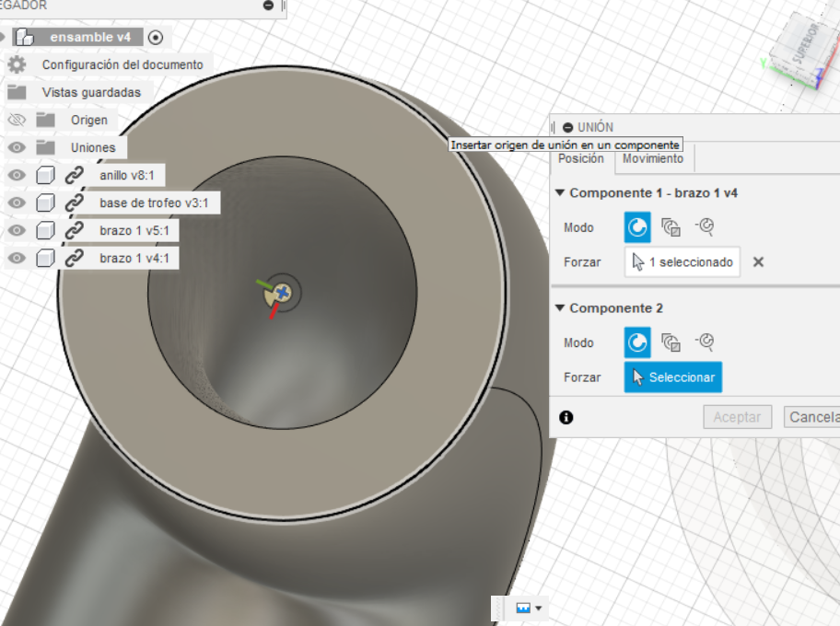Select two edge intersection mode for Componente 2
This screenshot has width=840, height=626.
(705, 342)
